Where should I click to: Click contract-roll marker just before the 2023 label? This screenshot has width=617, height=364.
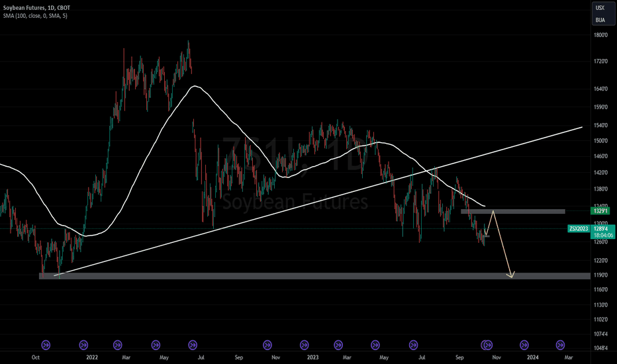304,345
